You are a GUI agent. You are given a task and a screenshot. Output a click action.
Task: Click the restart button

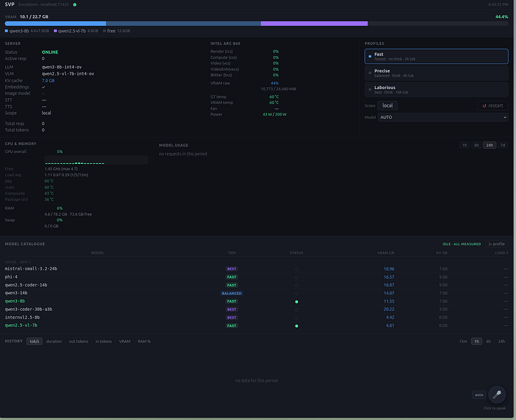(x=493, y=106)
